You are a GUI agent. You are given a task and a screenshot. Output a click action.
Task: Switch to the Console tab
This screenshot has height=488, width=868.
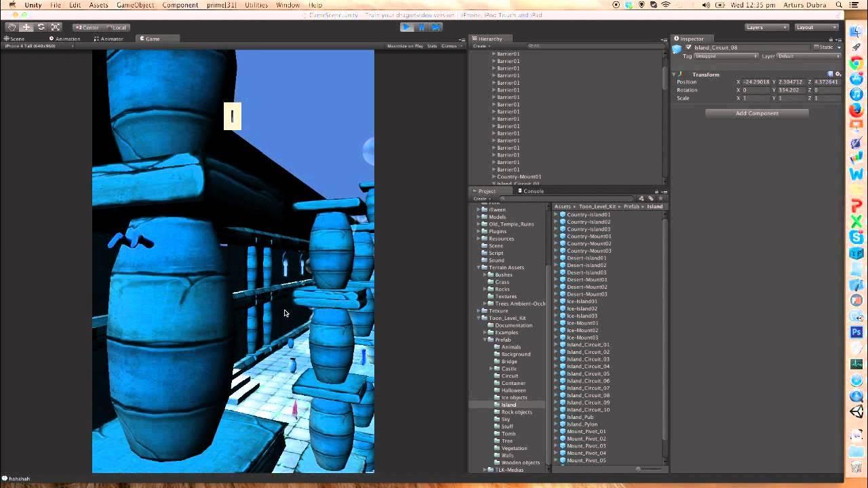pyautogui.click(x=531, y=191)
